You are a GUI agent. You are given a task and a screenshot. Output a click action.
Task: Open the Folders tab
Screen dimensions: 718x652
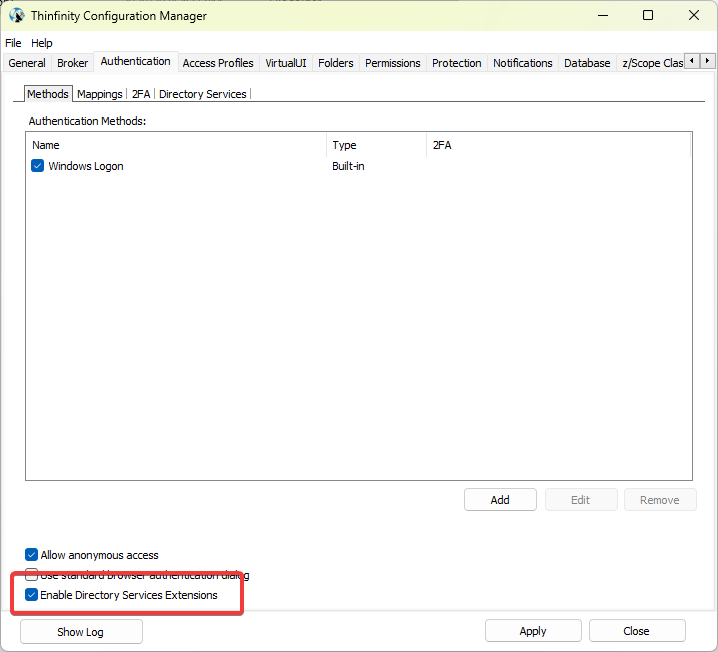click(336, 63)
